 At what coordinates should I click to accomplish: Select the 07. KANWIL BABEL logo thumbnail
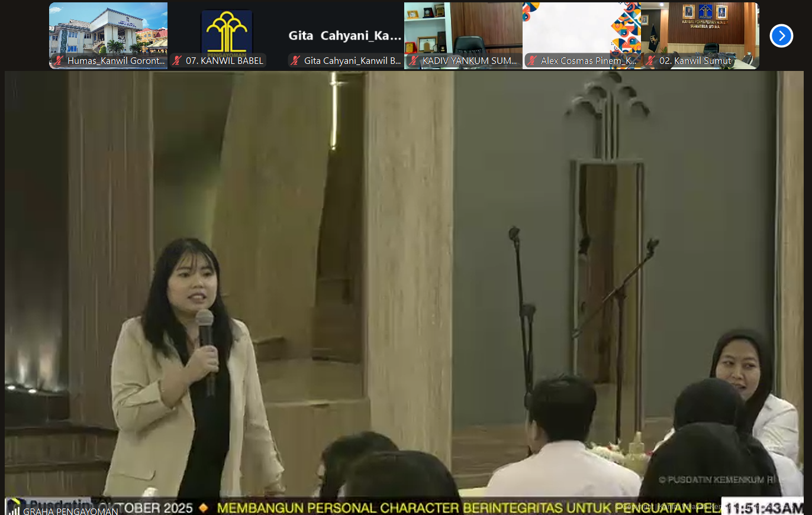coord(227,30)
